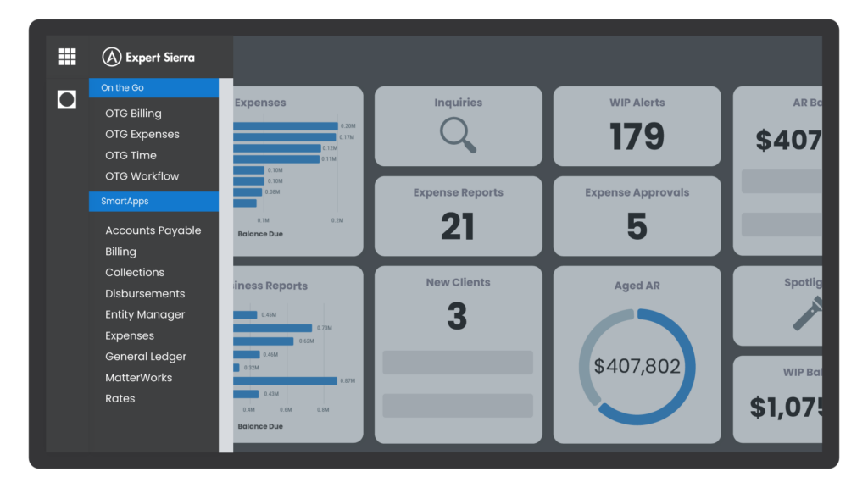Open the Expenses bar chart tile
This screenshot has height=488, width=868.
[x=297, y=169]
